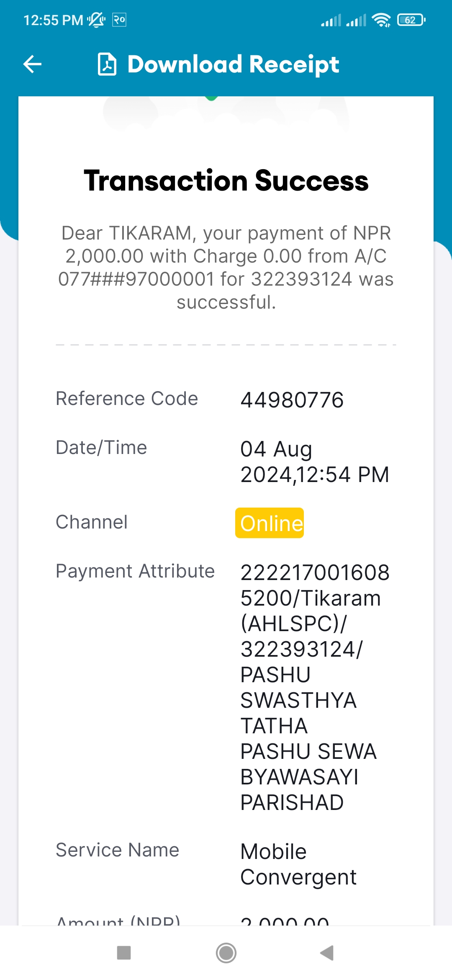Tap the Channel label
The image size is (452, 980).
click(92, 522)
